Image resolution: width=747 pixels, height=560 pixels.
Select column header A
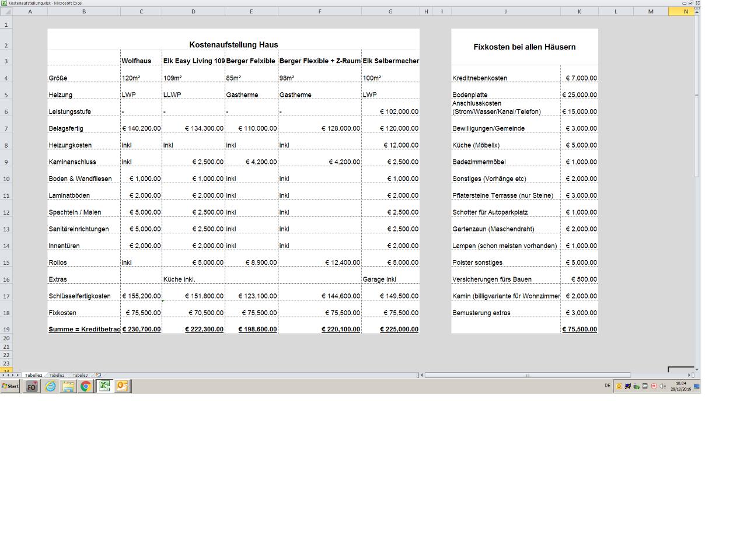[x=30, y=12]
